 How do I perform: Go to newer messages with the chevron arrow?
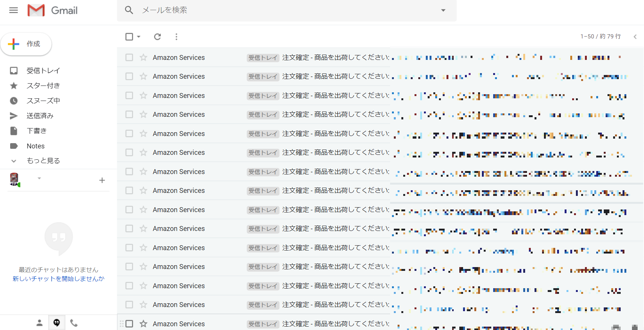[x=635, y=37]
